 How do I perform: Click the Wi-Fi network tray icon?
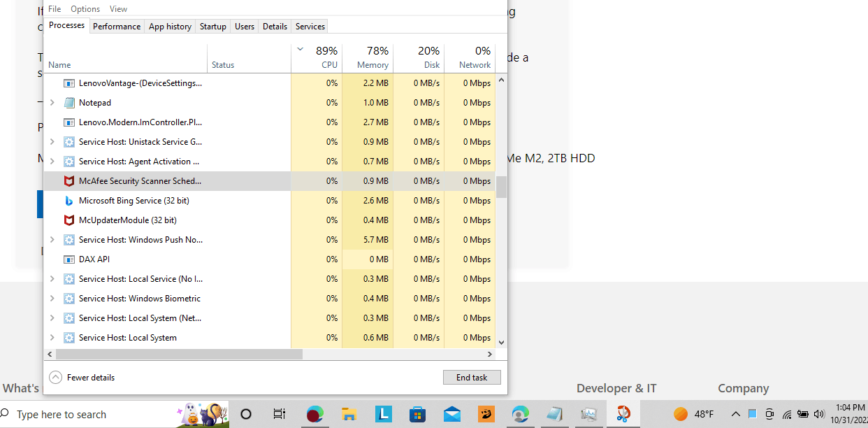[x=787, y=414]
